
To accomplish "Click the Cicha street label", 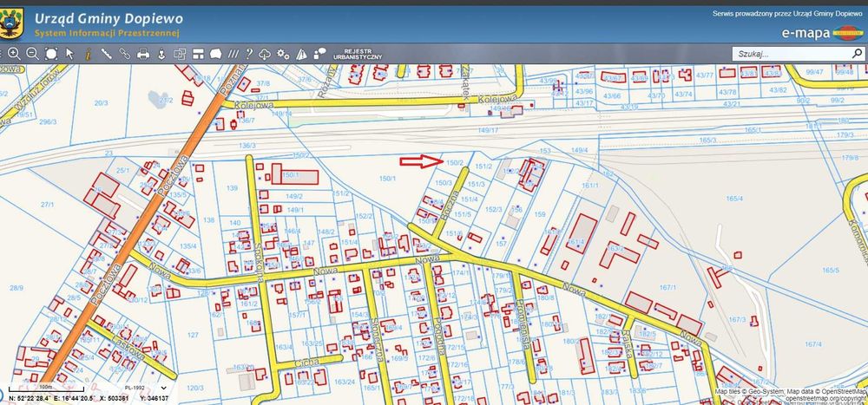I will [x=307, y=362].
